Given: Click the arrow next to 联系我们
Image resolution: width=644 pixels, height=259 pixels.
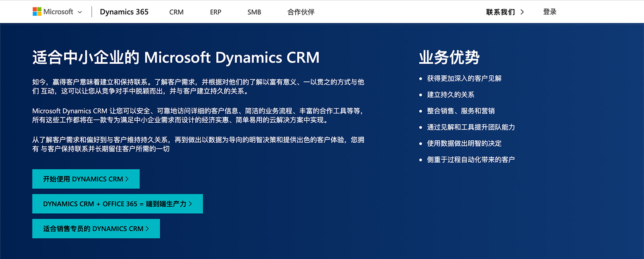Looking at the screenshot, I should 522,12.
